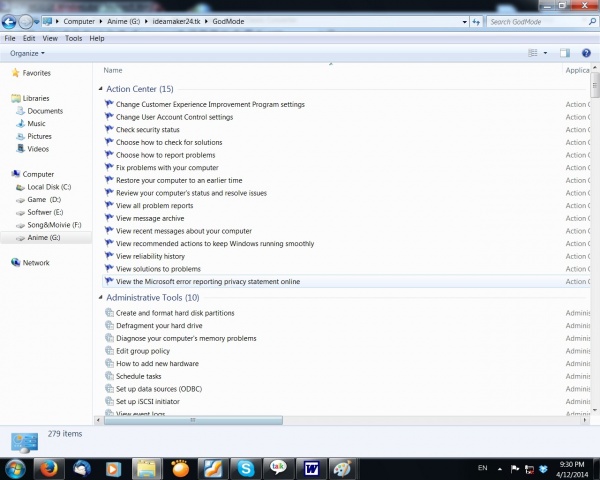Collapse the Action Center group
600x480 pixels.
pos(101,89)
